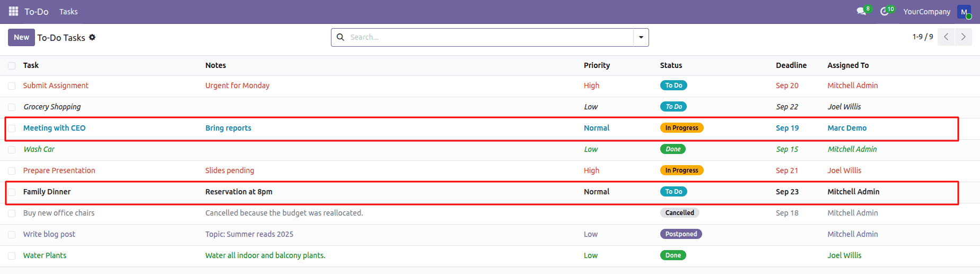This screenshot has width=980, height=274.
Task: Open the Buy new office chairs task
Action: [x=59, y=213]
